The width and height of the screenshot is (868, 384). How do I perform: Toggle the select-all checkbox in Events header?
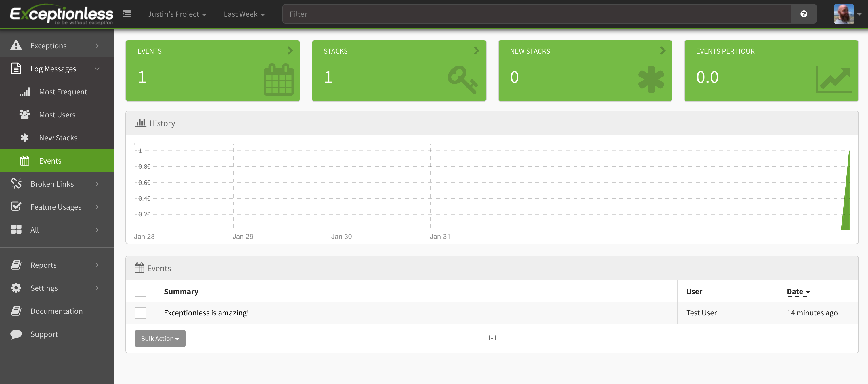[x=140, y=291]
